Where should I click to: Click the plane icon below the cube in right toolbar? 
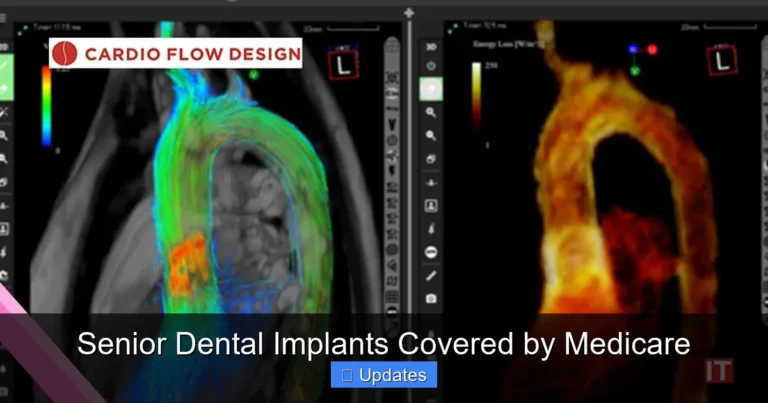tap(431, 183)
